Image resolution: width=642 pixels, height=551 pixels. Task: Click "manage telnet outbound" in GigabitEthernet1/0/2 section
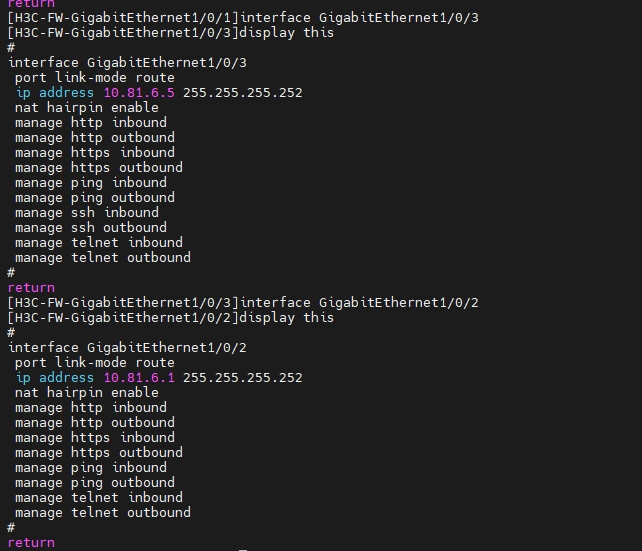[102, 513]
